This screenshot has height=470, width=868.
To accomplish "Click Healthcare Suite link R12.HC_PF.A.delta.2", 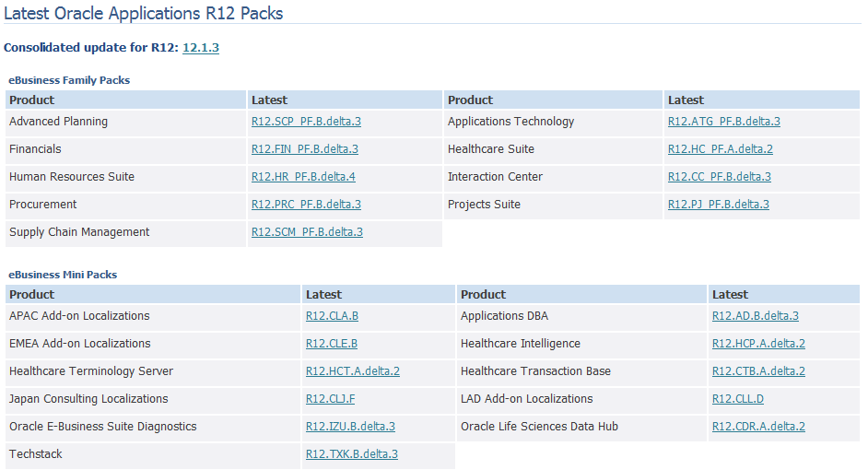I will pos(720,149).
